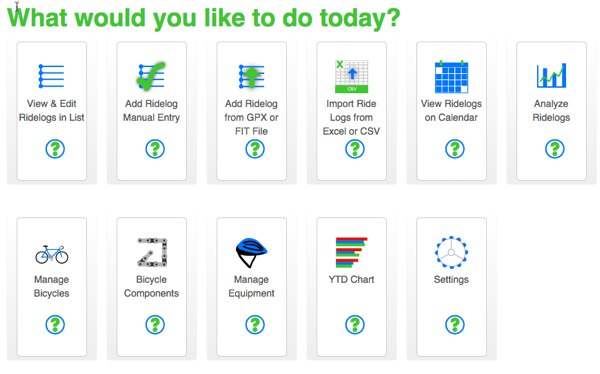Select the Add Ridelog from GPX icon
The image size is (600, 374).
pos(251,76)
